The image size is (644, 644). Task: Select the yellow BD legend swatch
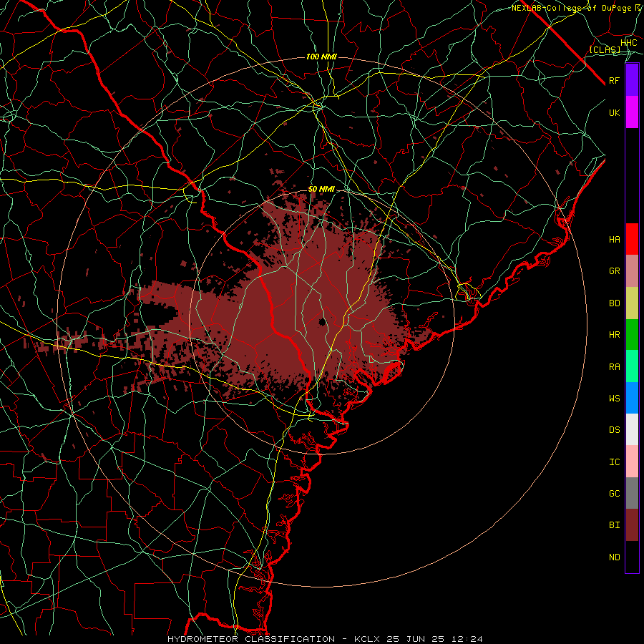632,303
